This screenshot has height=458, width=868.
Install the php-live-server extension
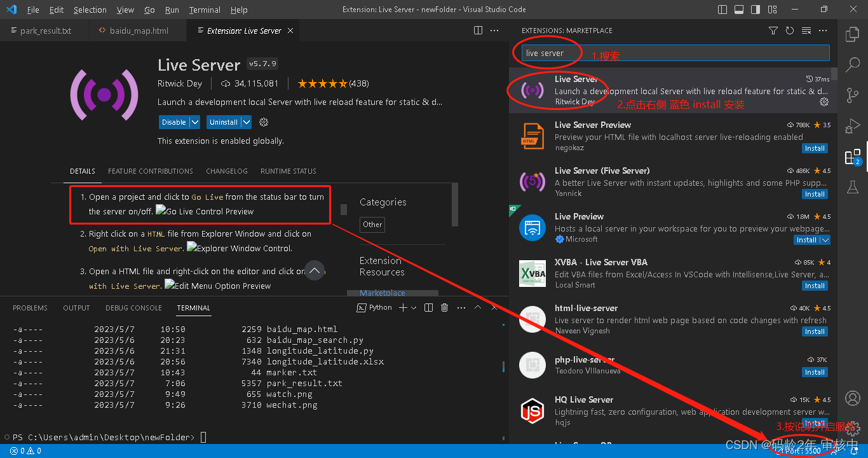(815, 372)
